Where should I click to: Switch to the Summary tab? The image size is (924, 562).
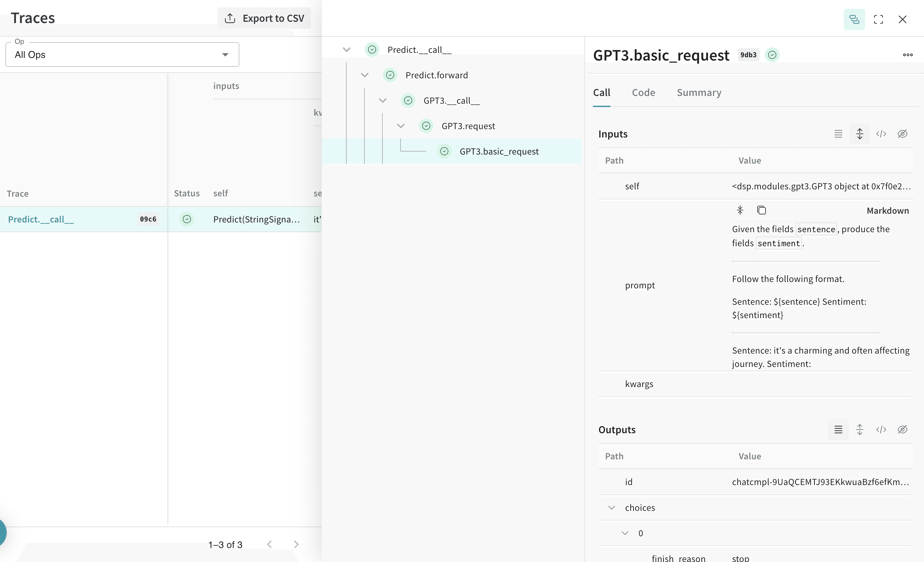click(699, 93)
